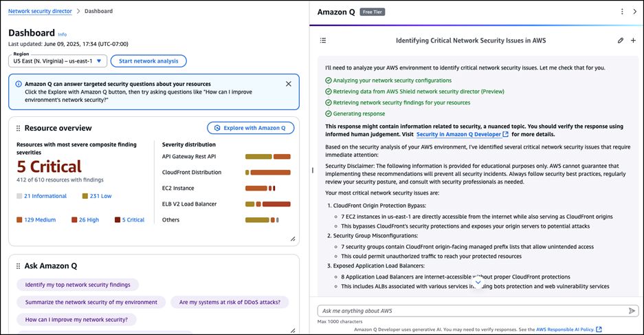Click the scroll-down chevron in chat
This screenshot has height=335, width=644.
[478, 283]
